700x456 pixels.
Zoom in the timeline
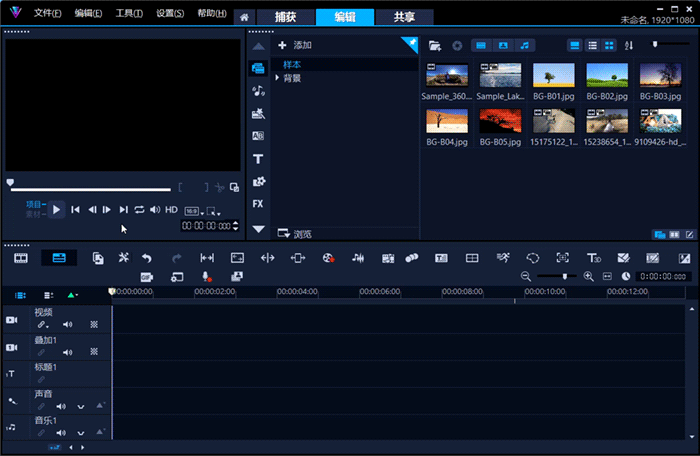point(588,276)
